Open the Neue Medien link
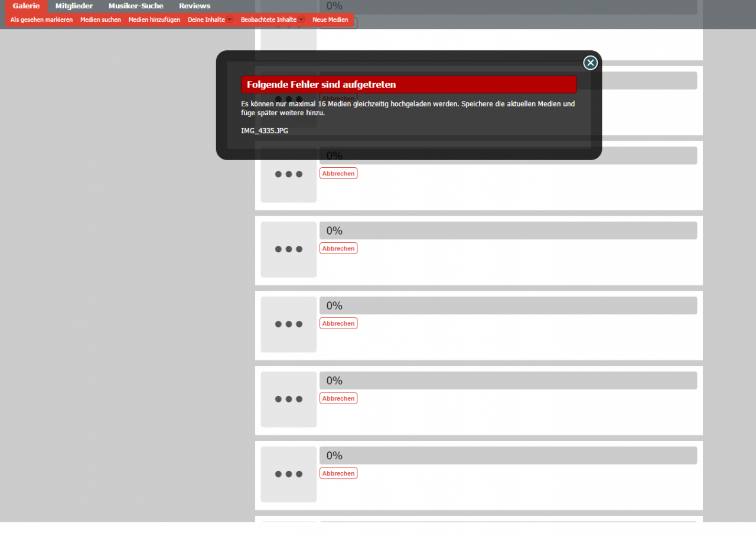 coord(330,20)
